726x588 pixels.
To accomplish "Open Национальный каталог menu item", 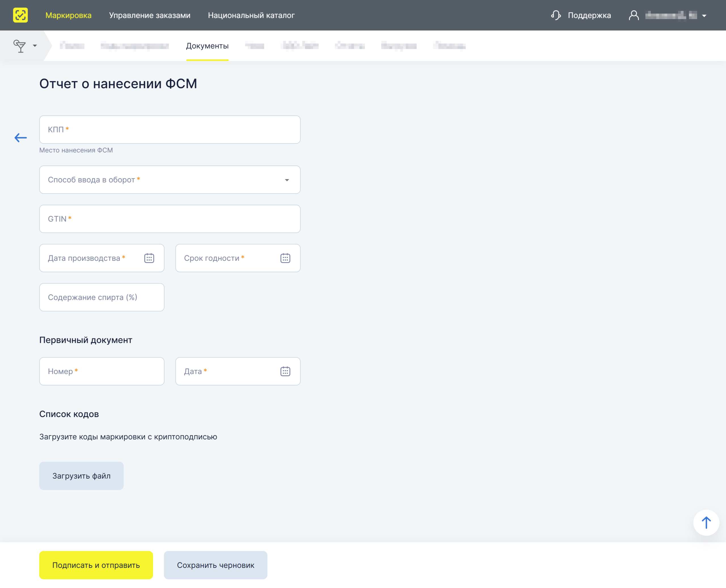I will click(251, 15).
